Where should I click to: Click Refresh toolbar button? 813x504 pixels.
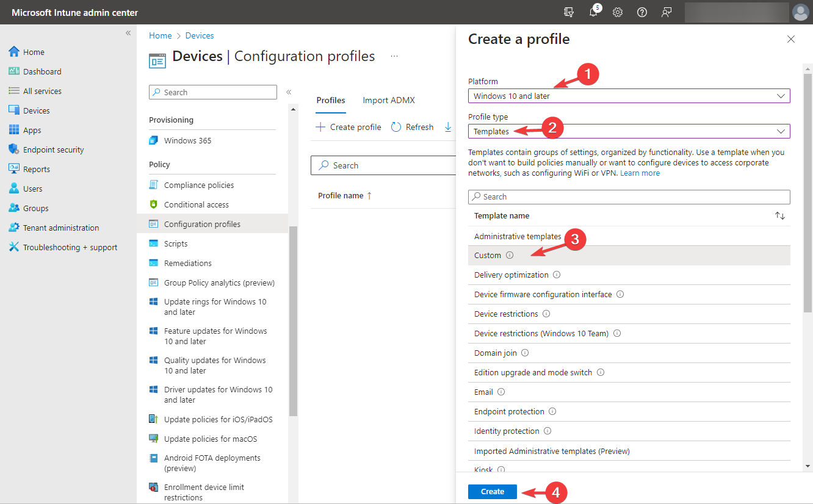point(412,127)
